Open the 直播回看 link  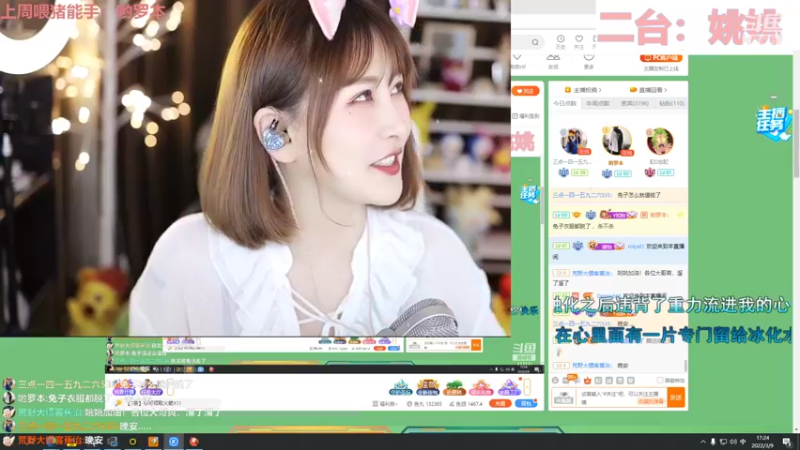[648, 90]
